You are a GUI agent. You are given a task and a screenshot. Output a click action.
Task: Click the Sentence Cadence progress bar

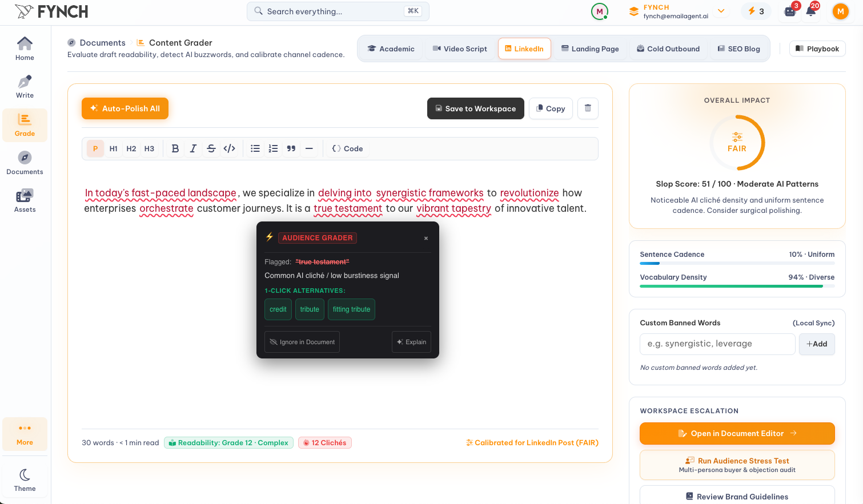click(x=737, y=263)
